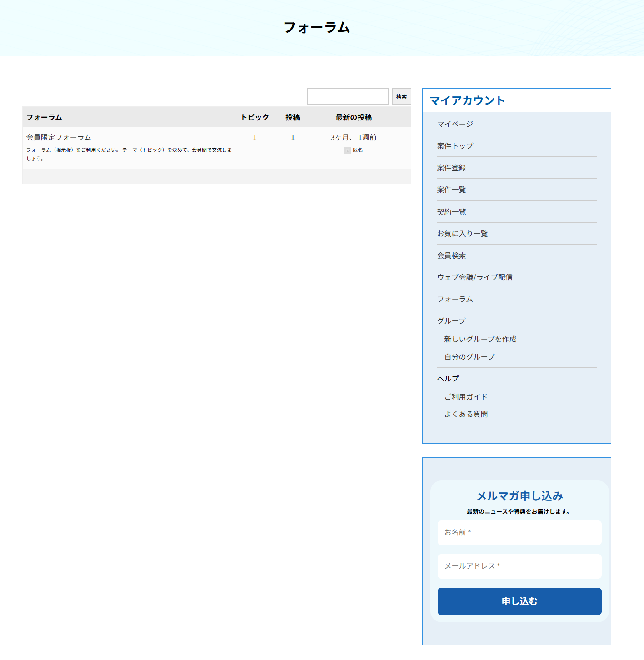Select 新しいグループを作成 submenu link
Image resolution: width=644 pixels, height=660 pixels.
point(480,339)
